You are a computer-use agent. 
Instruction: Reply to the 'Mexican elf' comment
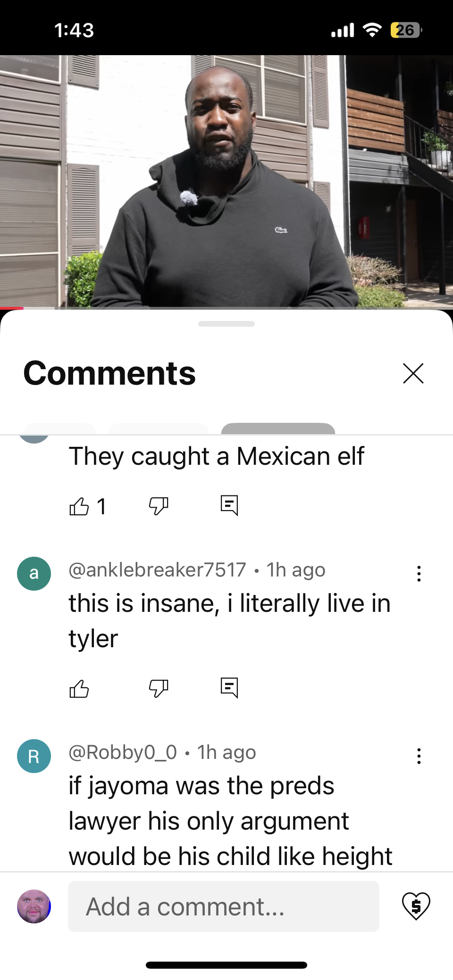[x=229, y=506]
